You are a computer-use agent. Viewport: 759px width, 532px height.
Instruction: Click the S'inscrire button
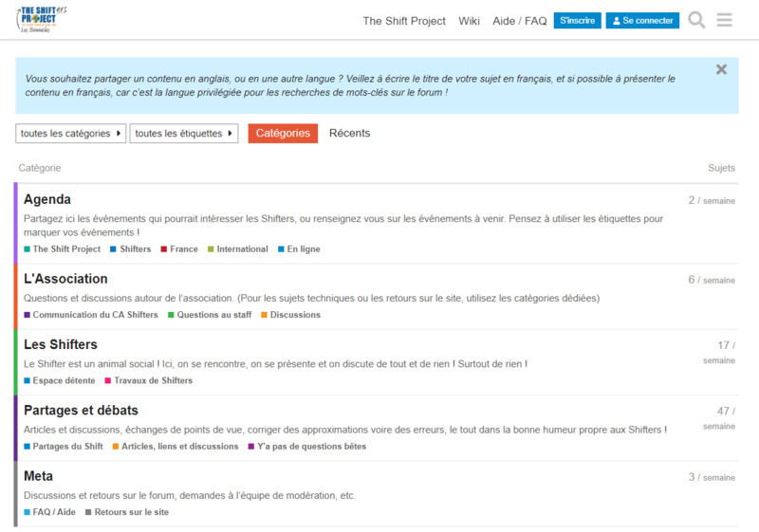[x=577, y=20]
